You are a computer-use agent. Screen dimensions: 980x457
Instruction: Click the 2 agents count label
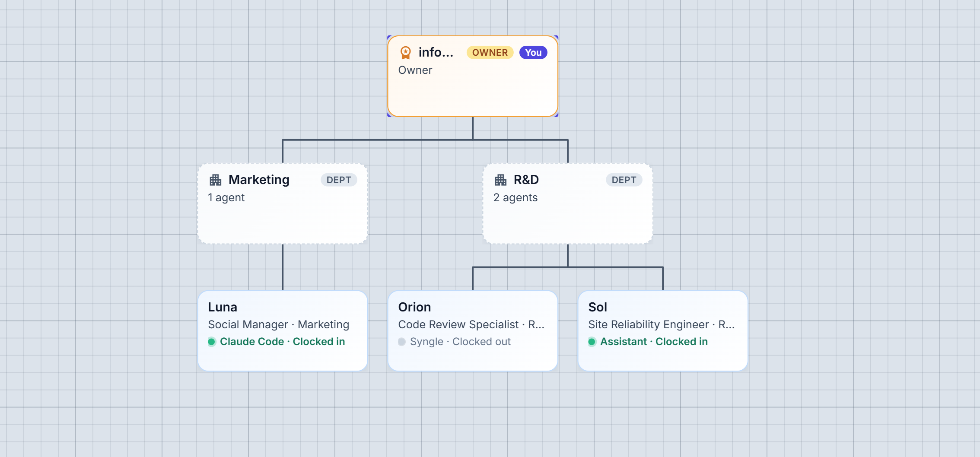click(515, 198)
